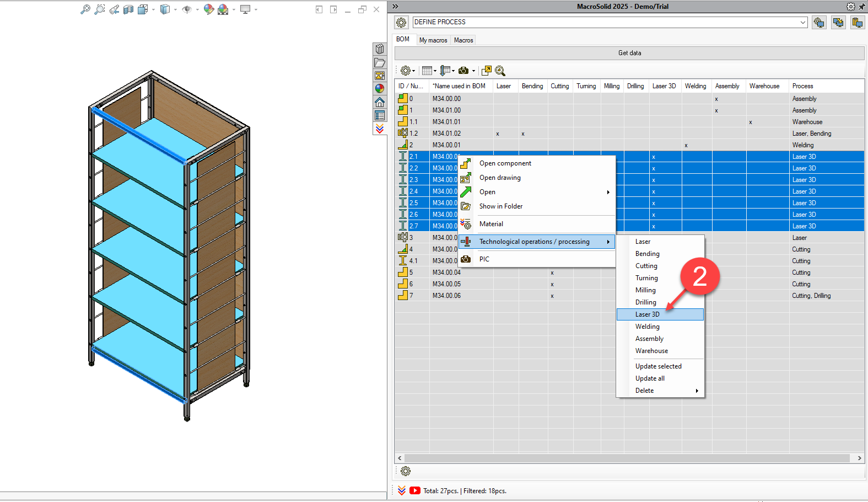Select Open drawing in the context menu
Image resolution: width=868 pixels, height=502 pixels.
(x=537, y=178)
